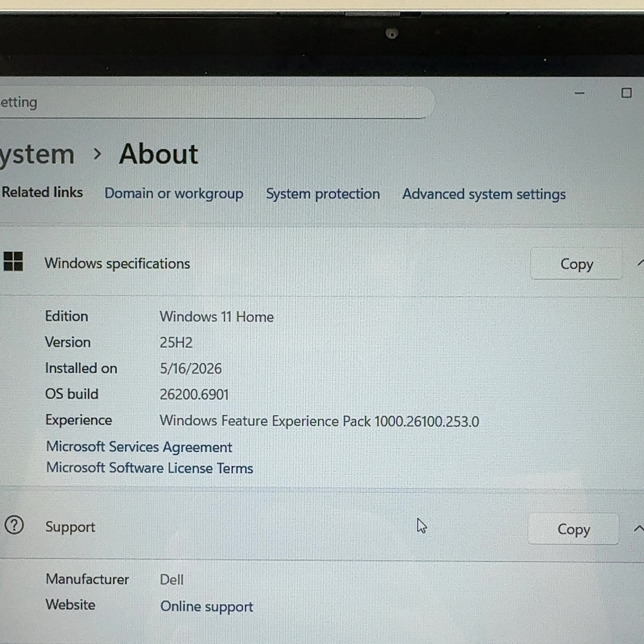Screen dimensions: 644x644
Task: Click the Version label
Action: click(68, 342)
